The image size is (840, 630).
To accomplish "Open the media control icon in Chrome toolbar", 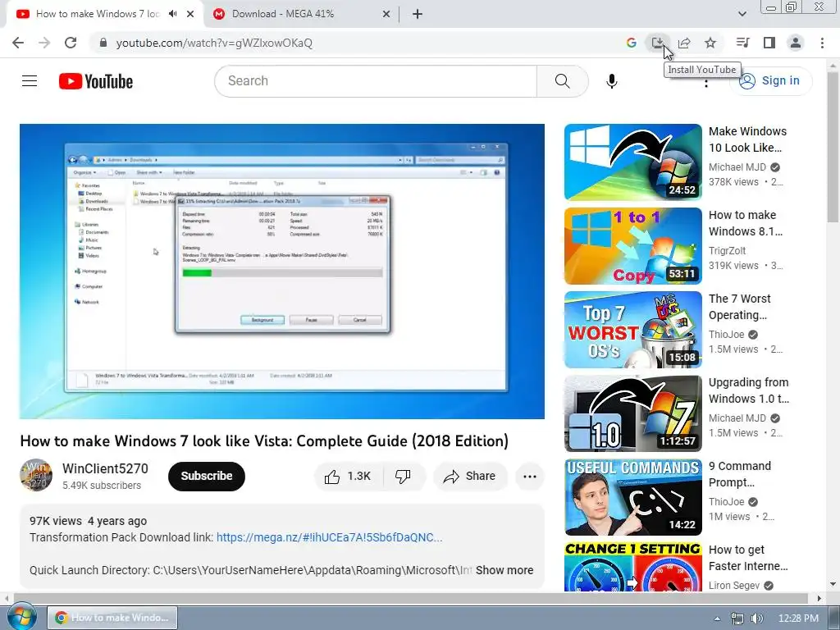I will [742, 43].
